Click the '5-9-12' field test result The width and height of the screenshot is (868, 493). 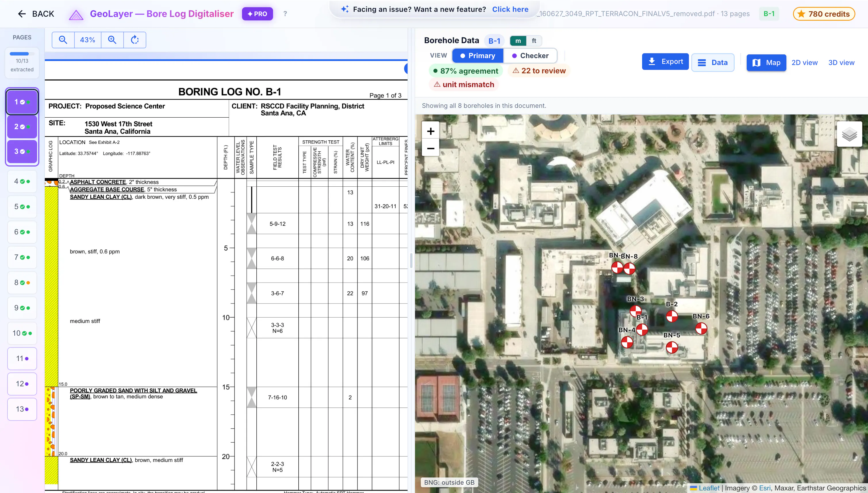coord(277,224)
